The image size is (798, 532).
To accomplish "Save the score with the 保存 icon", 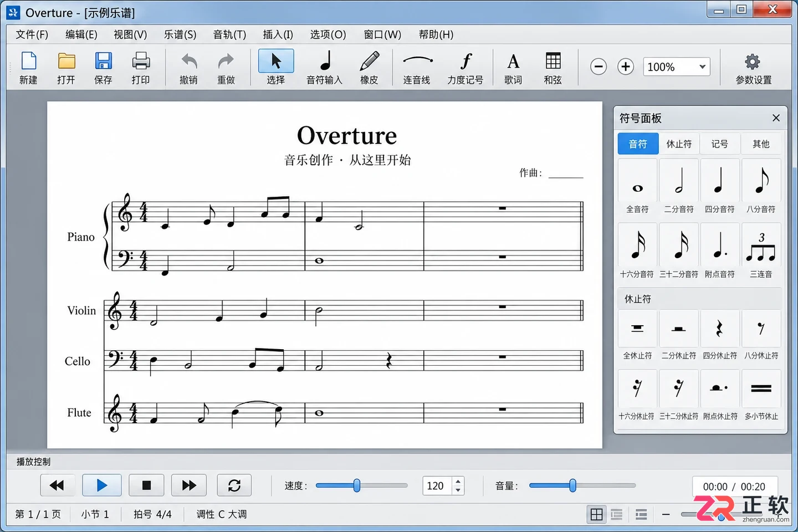I will click(x=103, y=68).
